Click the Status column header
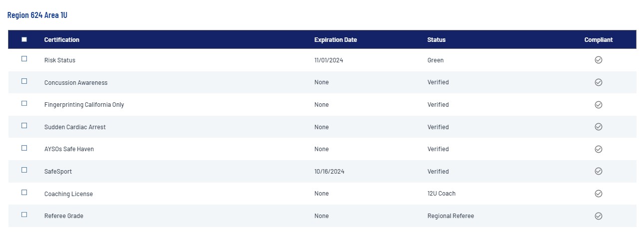This screenshot has height=232, width=644. pos(436,40)
